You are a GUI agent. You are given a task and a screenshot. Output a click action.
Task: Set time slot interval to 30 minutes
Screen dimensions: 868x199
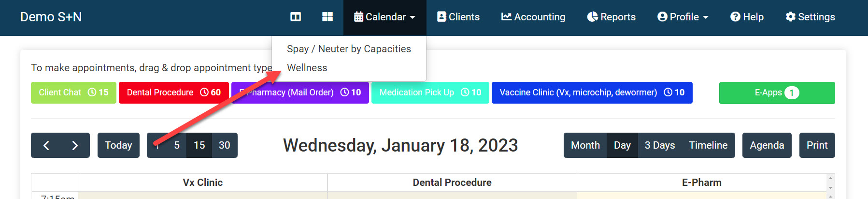click(225, 145)
